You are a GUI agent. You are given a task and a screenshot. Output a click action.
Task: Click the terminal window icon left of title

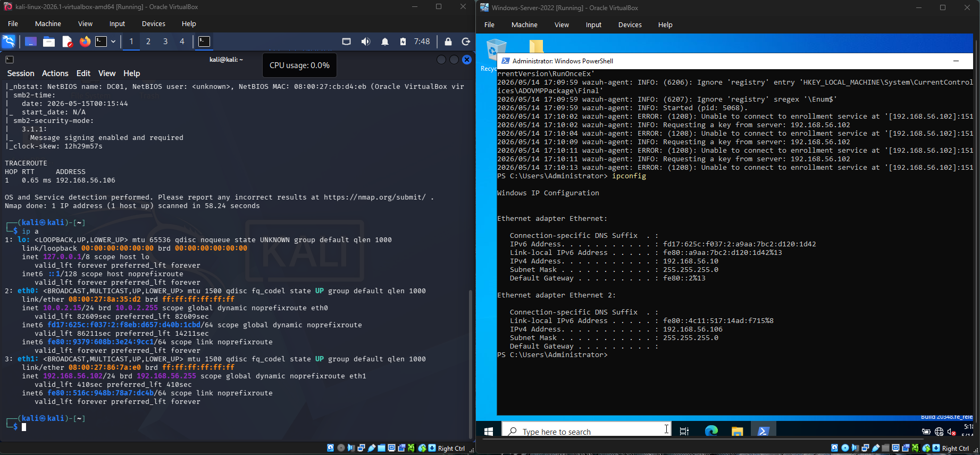coord(10,60)
